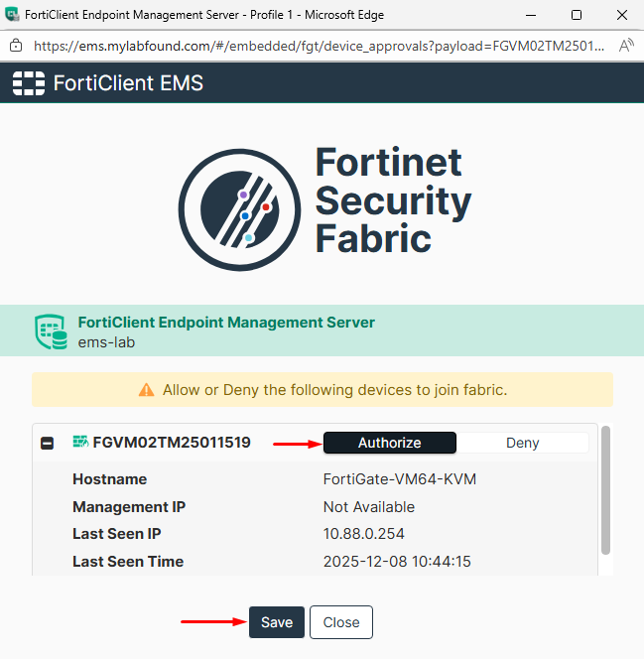
Task: Click the Management IP field label
Action: click(129, 507)
